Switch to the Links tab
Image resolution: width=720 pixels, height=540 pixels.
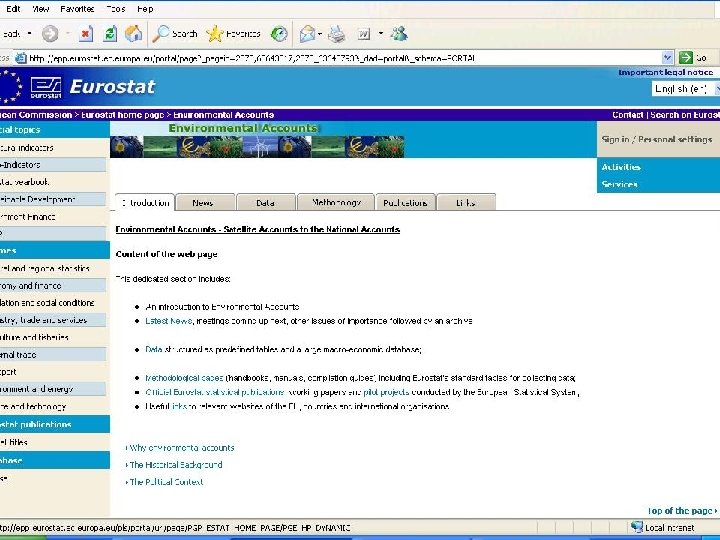466,202
